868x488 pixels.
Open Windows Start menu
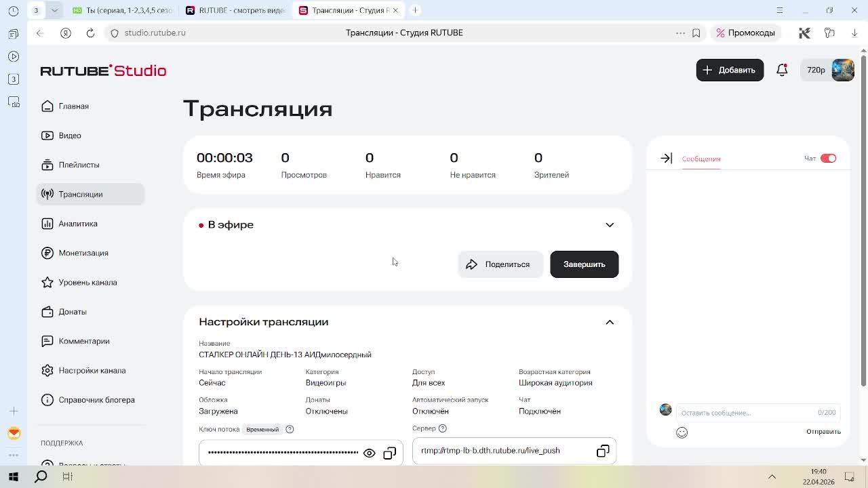point(14,476)
